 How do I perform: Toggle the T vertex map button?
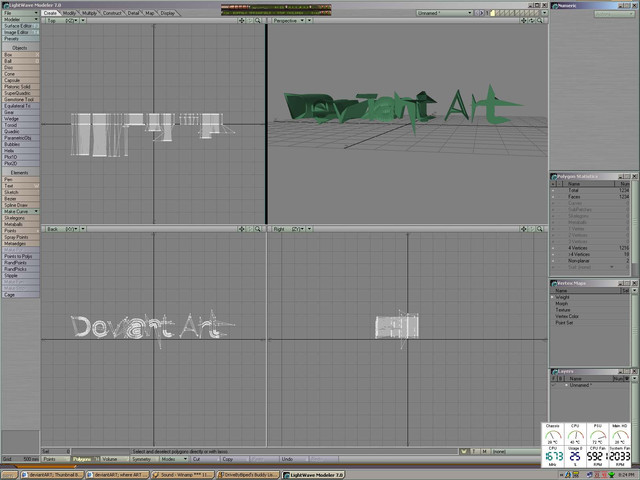click(x=474, y=451)
